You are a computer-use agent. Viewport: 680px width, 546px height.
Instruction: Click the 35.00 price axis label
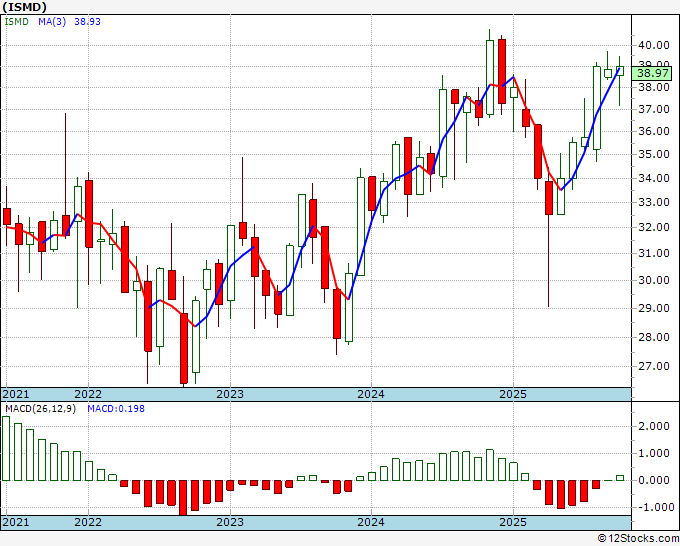pyautogui.click(x=654, y=154)
